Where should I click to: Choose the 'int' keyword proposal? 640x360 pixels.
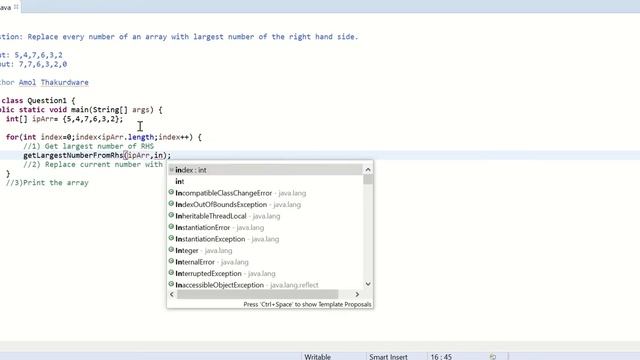265,181
